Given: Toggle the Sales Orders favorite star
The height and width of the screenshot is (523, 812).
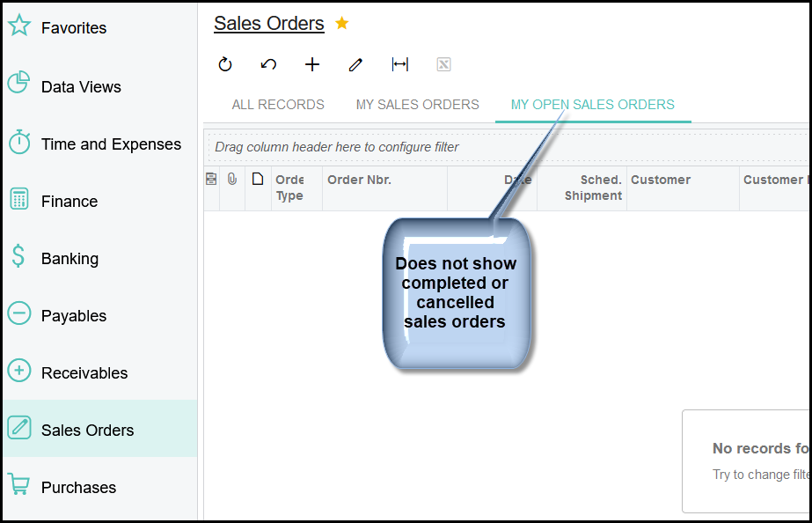Looking at the screenshot, I should 342,24.
